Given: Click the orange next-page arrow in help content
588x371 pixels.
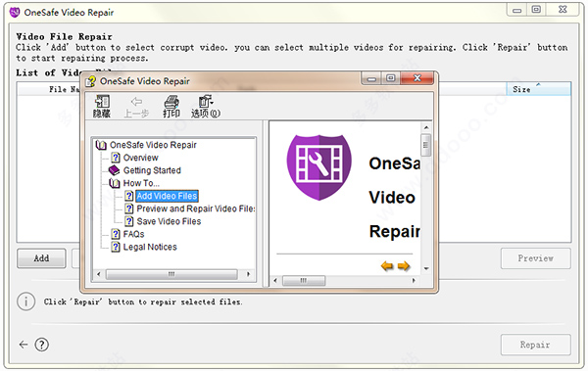Looking at the screenshot, I should coord(404,266).
